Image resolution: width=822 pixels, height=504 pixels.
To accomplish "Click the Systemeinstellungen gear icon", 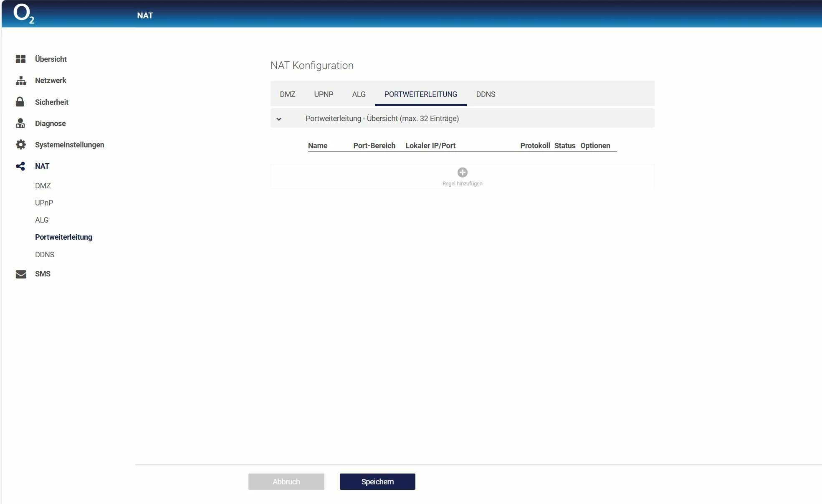I will coord(20,144).
